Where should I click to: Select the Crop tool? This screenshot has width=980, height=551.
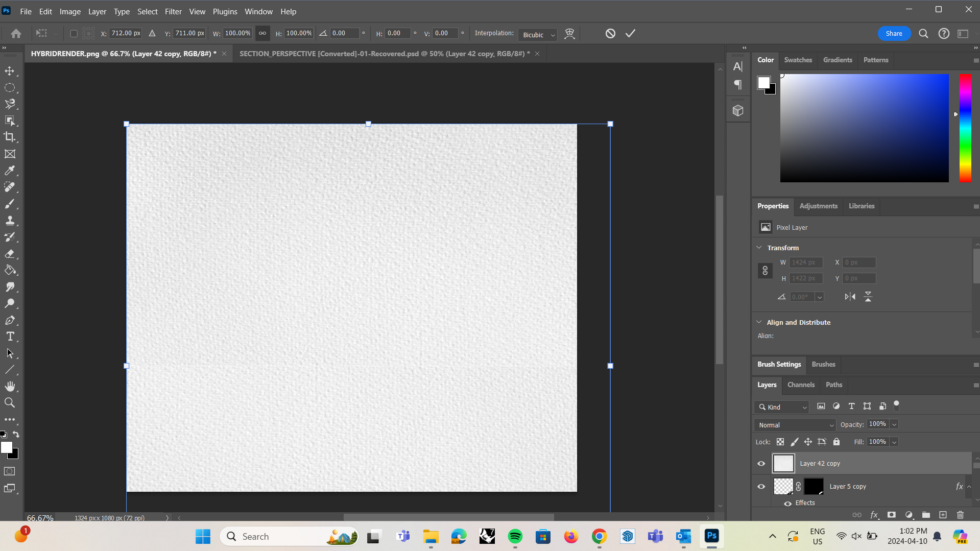(10, 137)
